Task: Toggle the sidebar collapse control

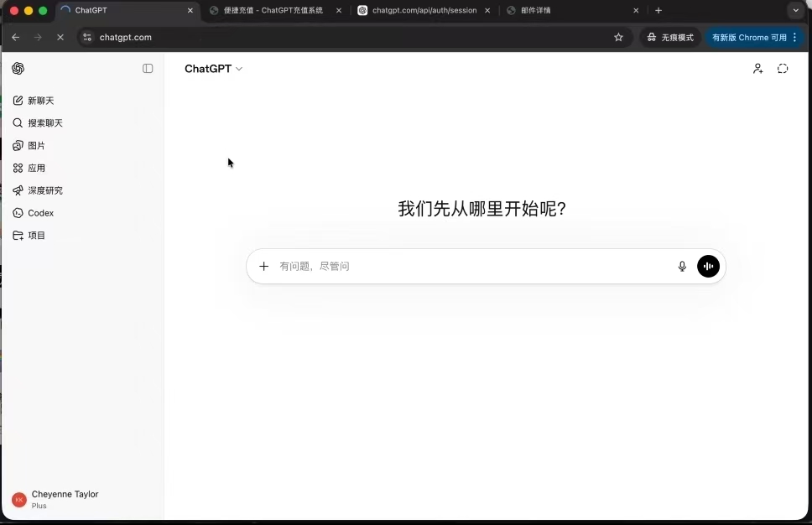Action: (148, 69)
